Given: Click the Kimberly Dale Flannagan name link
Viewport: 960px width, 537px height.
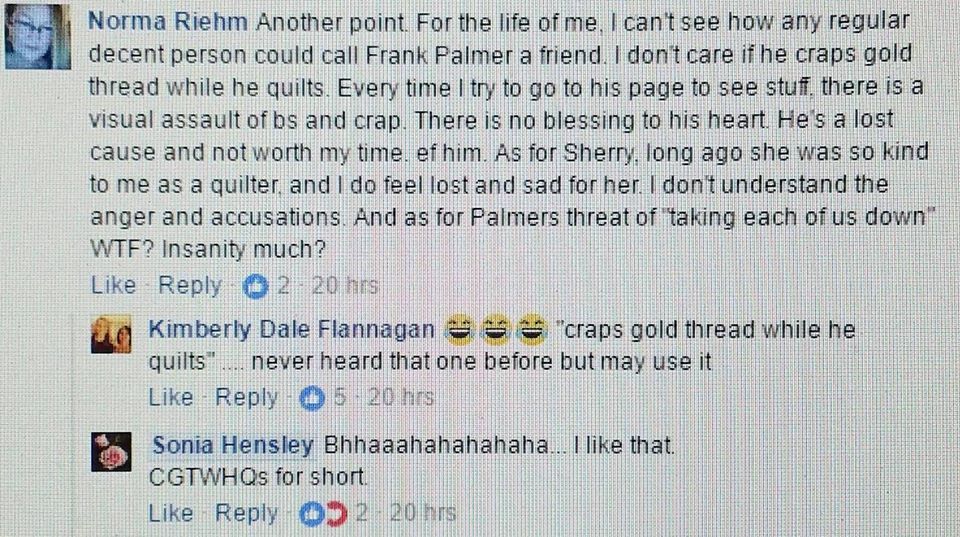Looking at the screenshot, I should (291, 330).
